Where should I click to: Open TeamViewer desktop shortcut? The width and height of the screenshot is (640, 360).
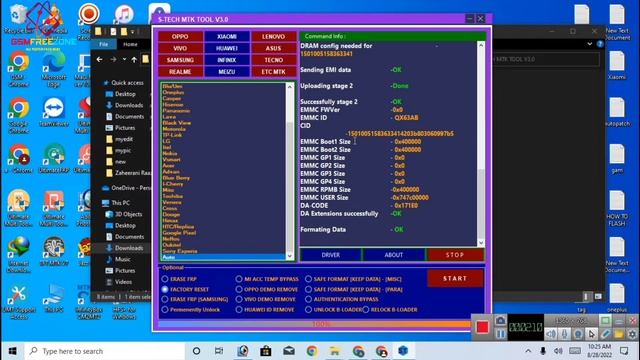[53, 112]
